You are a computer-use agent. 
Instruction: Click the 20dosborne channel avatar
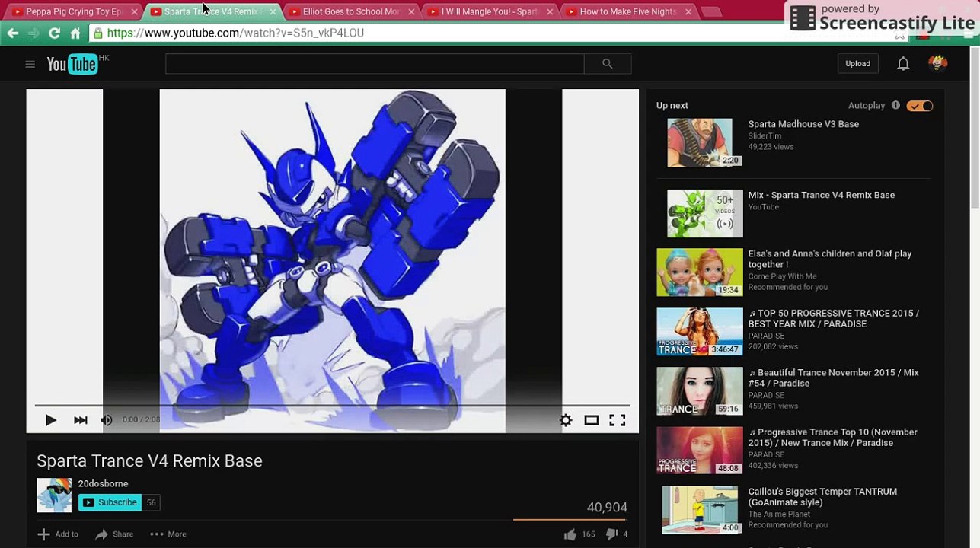(x=54, y=495)
